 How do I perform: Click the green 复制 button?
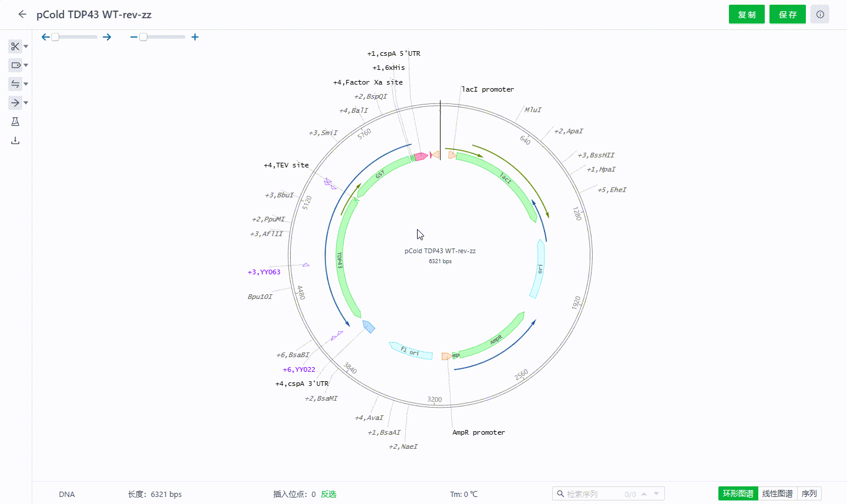[x=747, y=15]
